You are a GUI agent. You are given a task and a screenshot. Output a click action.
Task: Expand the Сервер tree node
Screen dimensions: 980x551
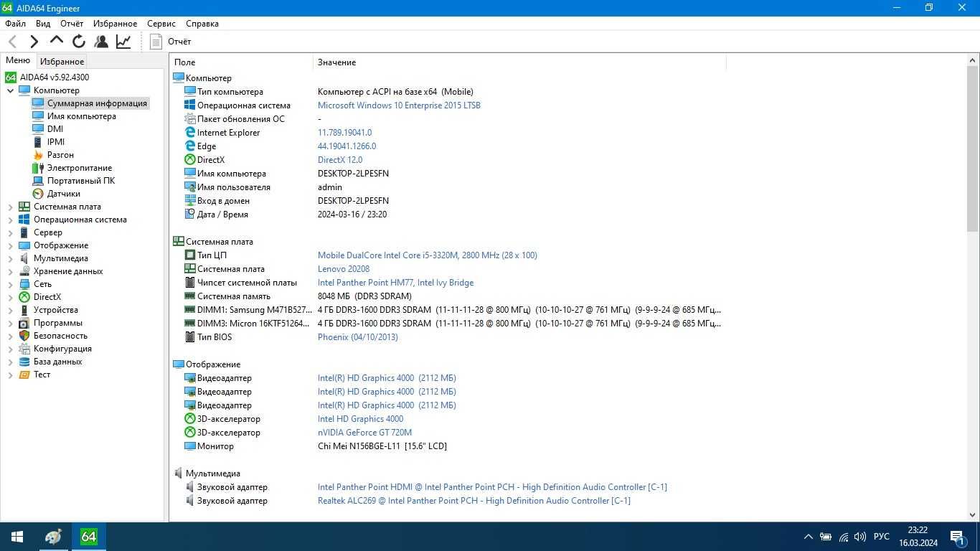[x=11, y=232]
